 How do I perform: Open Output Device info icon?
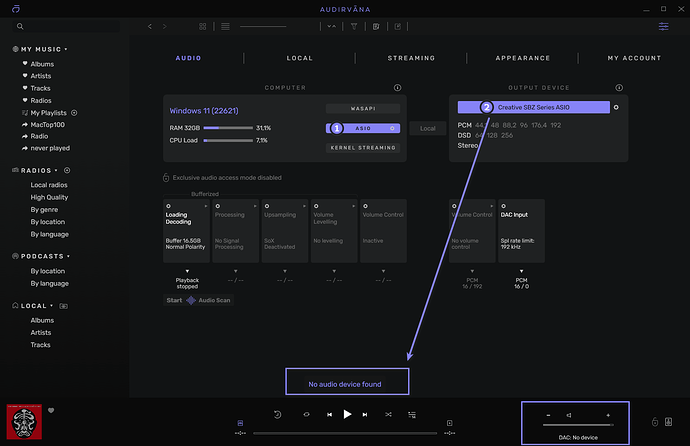click(619, 88)
